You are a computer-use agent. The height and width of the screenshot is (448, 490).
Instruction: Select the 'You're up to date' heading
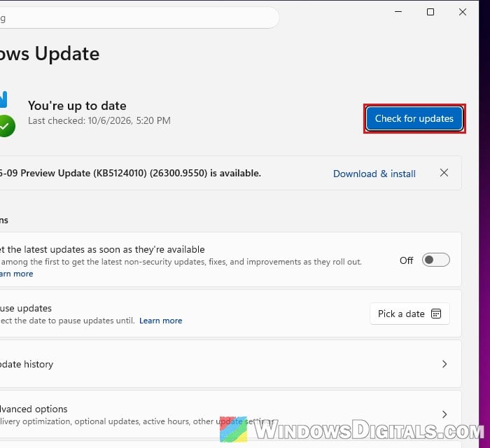coord(77,106)
